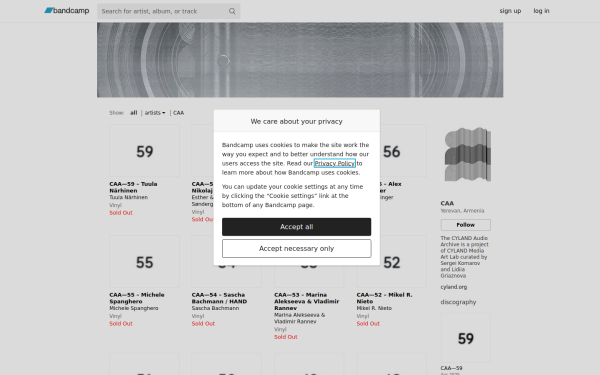Click 'Mikel R. Nieto' artist subtitle

tap(374, 308)
